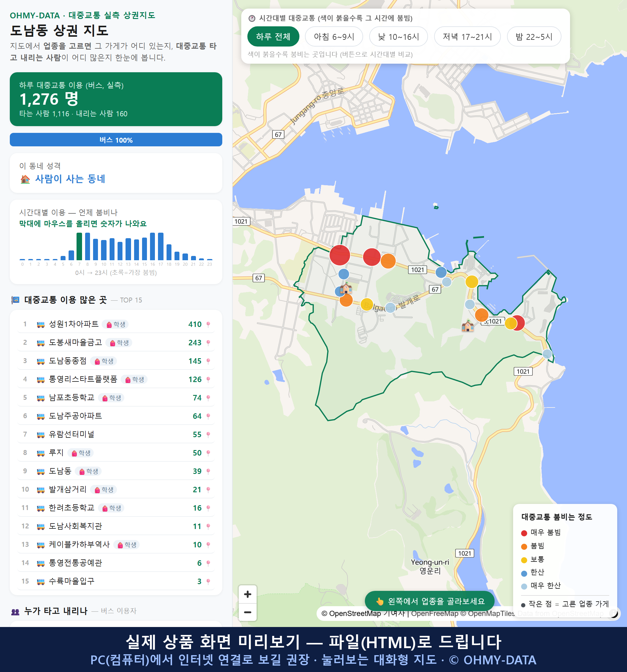627x672 pixels.
Task: Click the sign icon beside 대중교통 이용 많은 곳
Action: tap(15, 300)
